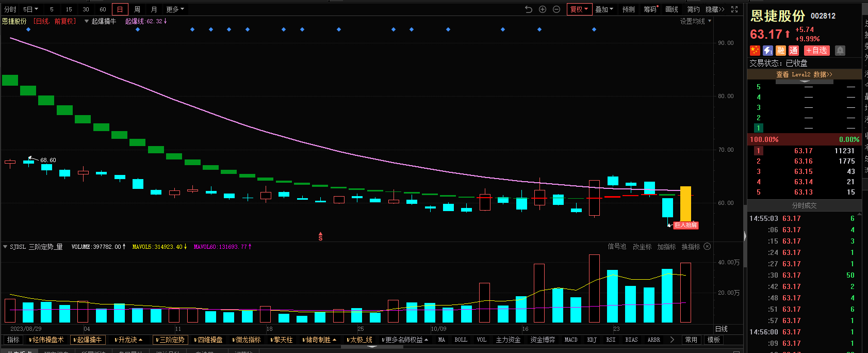
Task: Open 查看 Level2 数据 link
Action: point(804,74)
